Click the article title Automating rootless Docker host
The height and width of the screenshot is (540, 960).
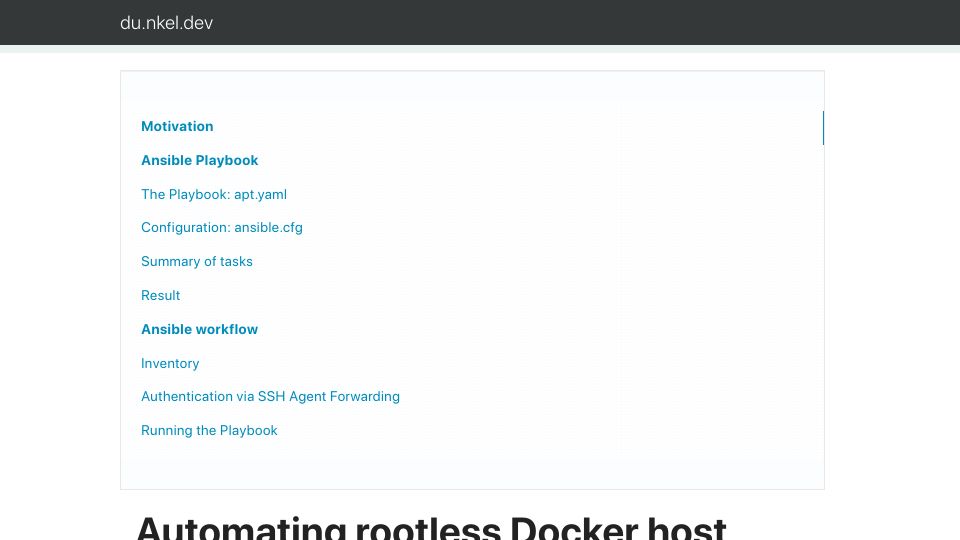point(431,528)
